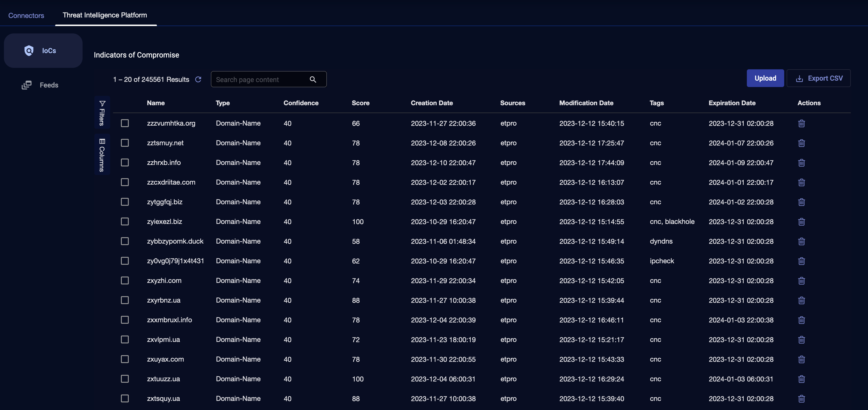Click trash icon for zyiexezl.biz
Viewport: 868px width, 410px height.
pos(801,222)
